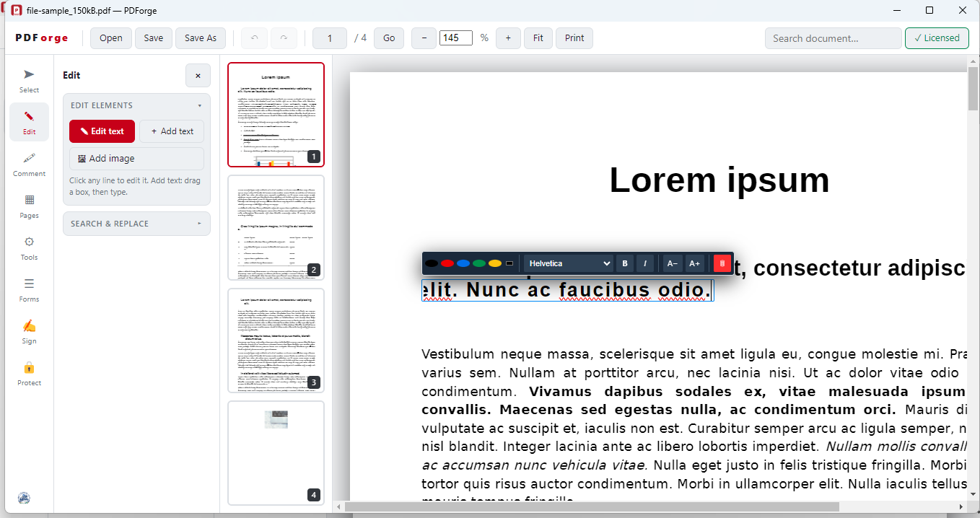980x518 pixels.
Task: Click the Save button
Action: pyautogui.click(x=154, y=38)
